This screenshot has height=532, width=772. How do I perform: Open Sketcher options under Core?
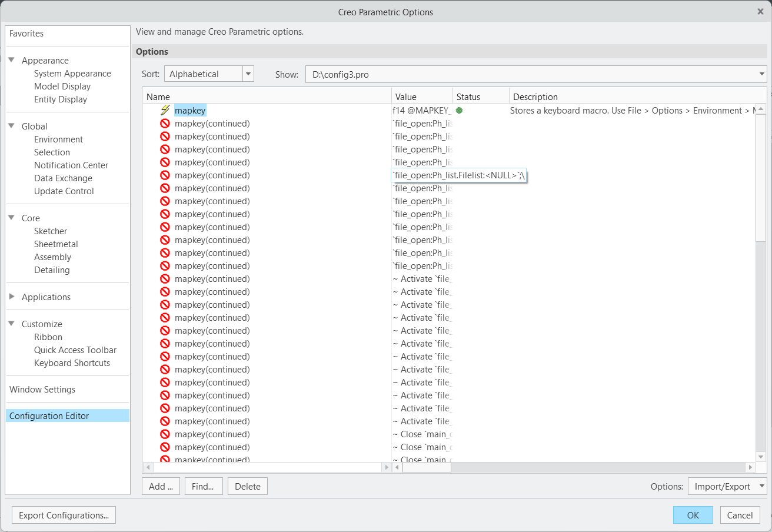point(50,231)
